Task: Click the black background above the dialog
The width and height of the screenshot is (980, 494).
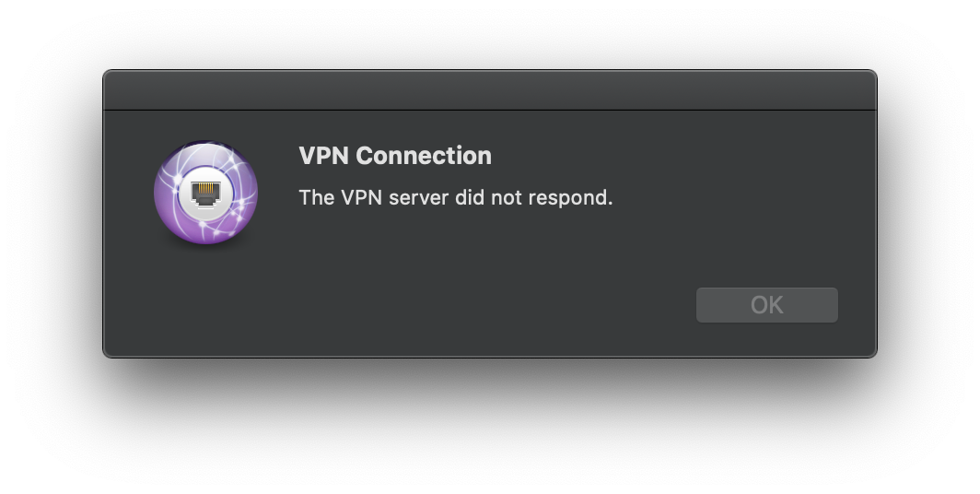Action: coord(489,33)
